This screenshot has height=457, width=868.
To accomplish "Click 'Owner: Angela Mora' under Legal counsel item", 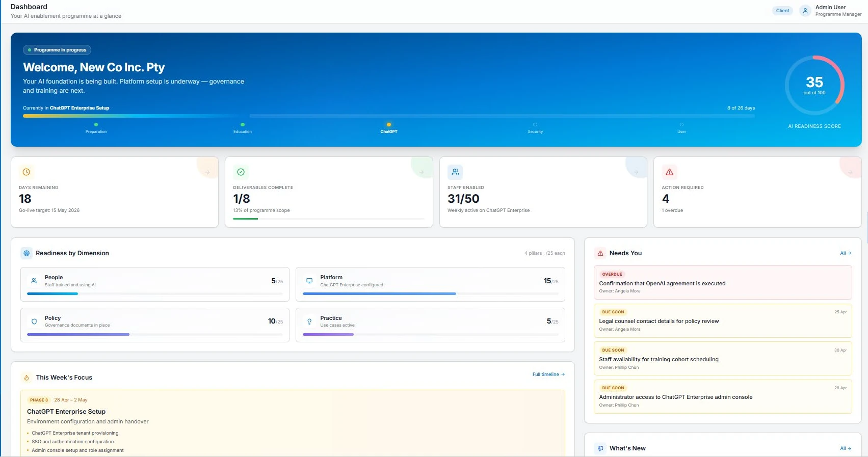I will (620, 329).
